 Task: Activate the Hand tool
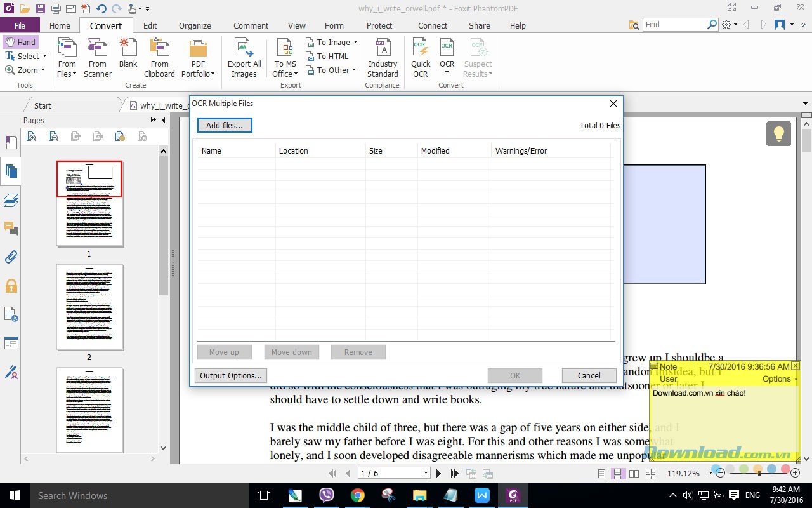(20, 42)
